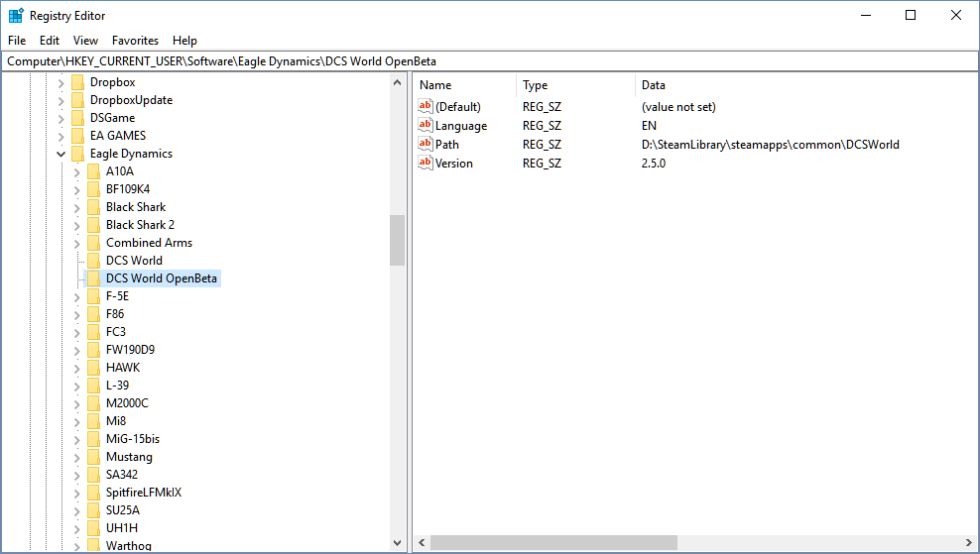Open the View menu
The height and width of the screenshot is (554, 980).
pyautogui.click(x=85, y=41)
